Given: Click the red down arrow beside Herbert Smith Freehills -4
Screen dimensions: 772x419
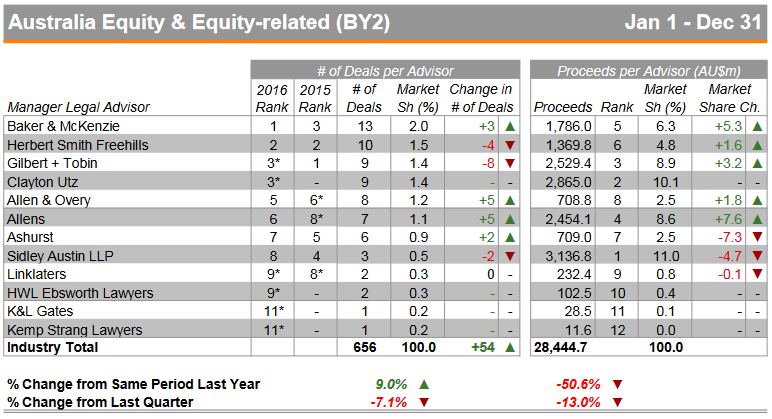Looking at the screenshot, I should point(510,145).
